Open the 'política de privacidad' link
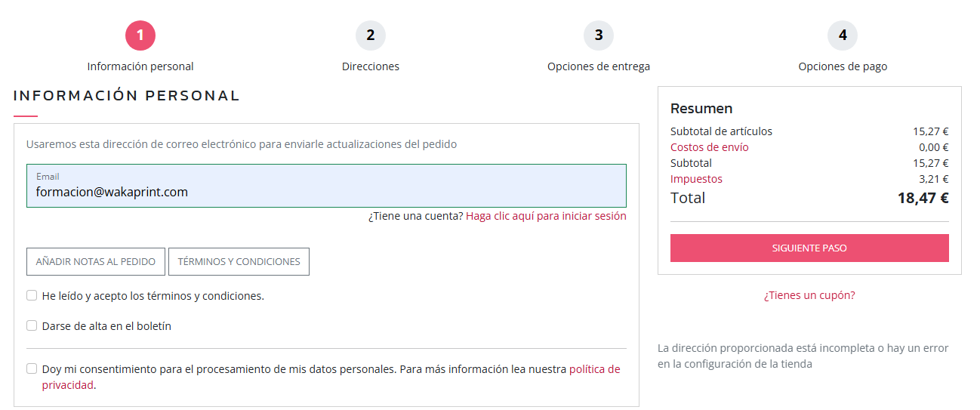The height and width of the screenshot is (410, 980). click(x=594, y=369)
